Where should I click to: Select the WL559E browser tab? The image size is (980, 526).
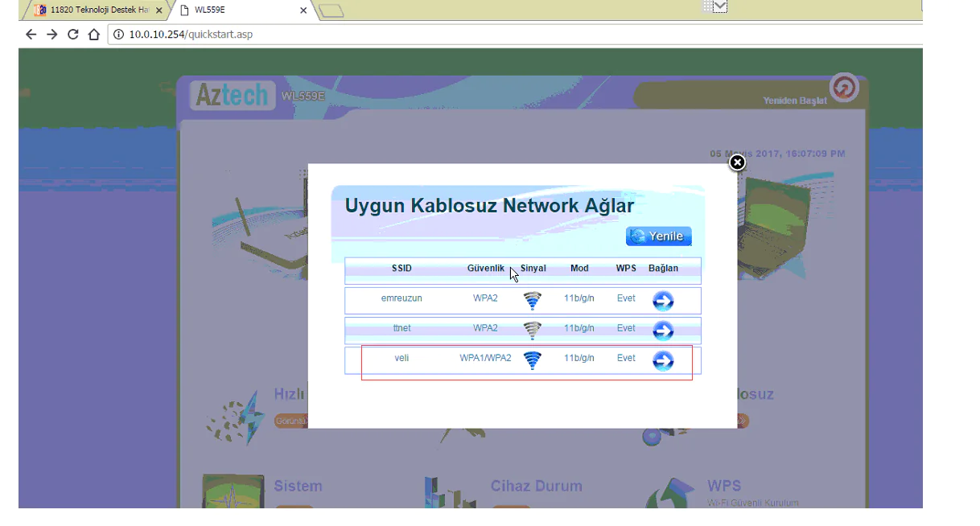coord(241,10)
